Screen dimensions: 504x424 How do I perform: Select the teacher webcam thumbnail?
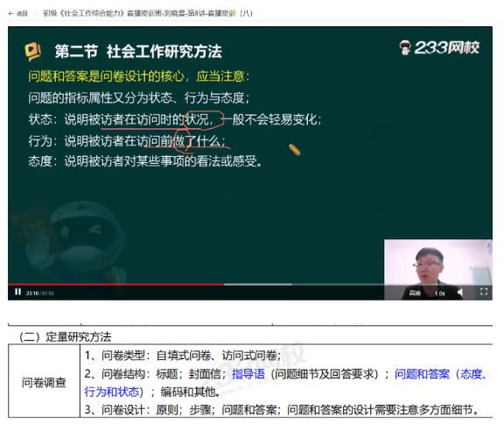(x=438, y=270)
